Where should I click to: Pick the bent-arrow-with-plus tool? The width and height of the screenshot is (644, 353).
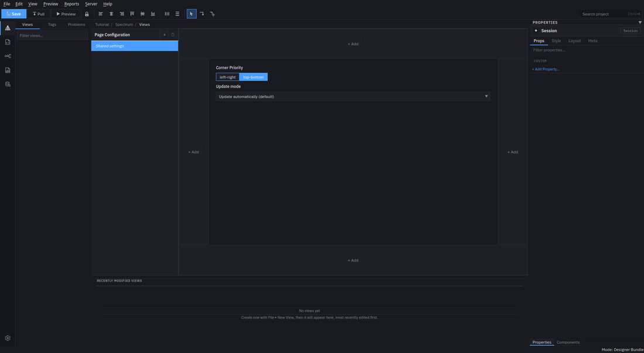(x=213, y=14)
